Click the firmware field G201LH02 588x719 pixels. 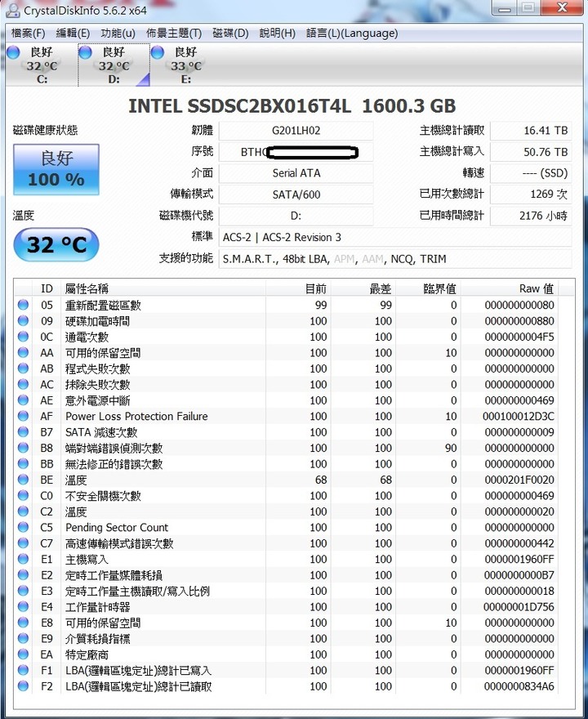[296, 131]
